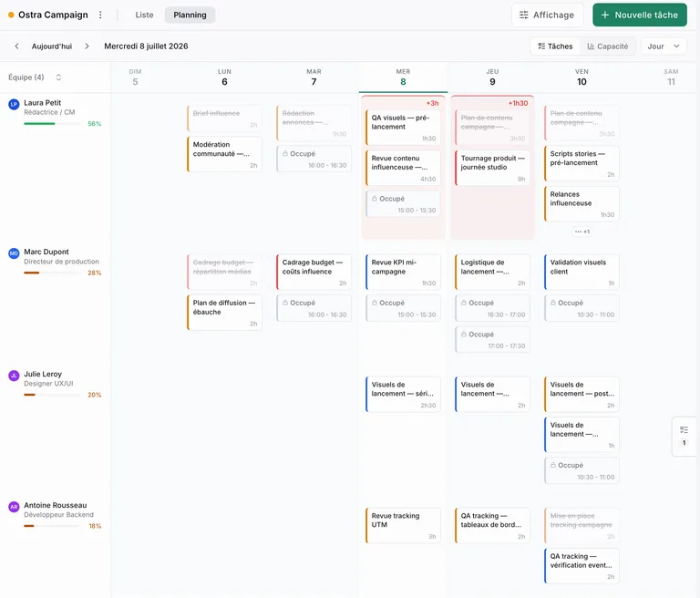
Task: Switch to Capacité view toggle
Action: click(608, 46)
